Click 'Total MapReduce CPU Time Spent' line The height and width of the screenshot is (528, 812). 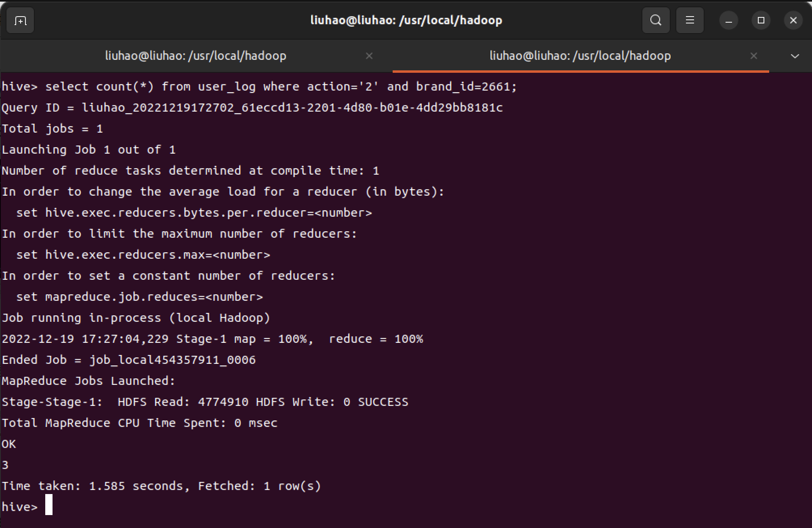coord(140,423)
